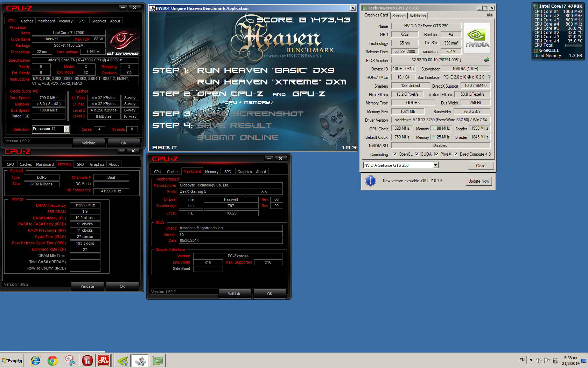Open About tab in Mainboard CPU-Z window
The image size is (588, 368).
pos(261,172)
